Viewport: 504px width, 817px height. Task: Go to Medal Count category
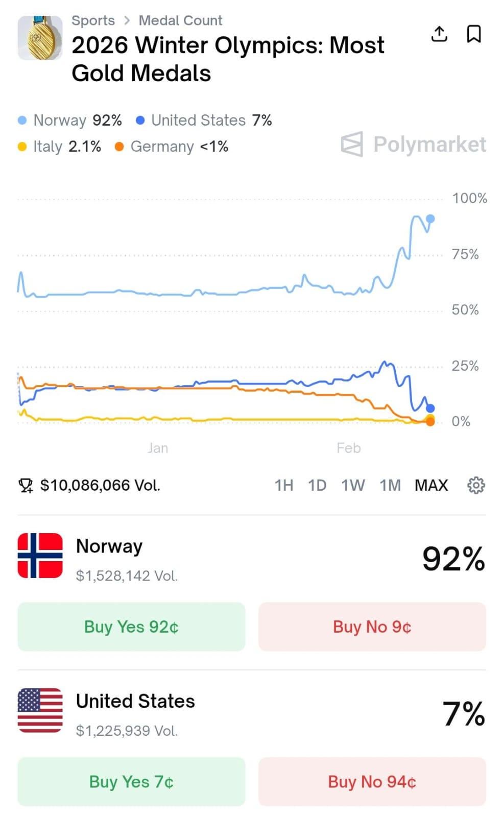180,20
